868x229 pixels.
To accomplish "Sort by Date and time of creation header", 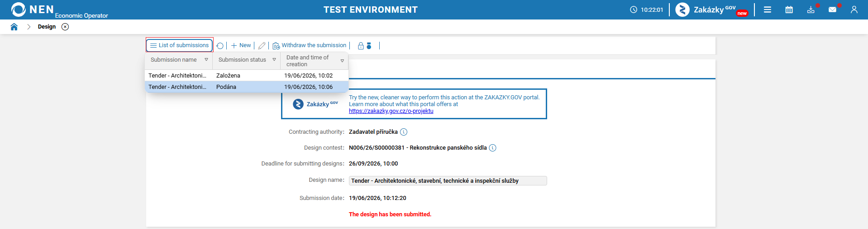I will (x=308, y=61).
